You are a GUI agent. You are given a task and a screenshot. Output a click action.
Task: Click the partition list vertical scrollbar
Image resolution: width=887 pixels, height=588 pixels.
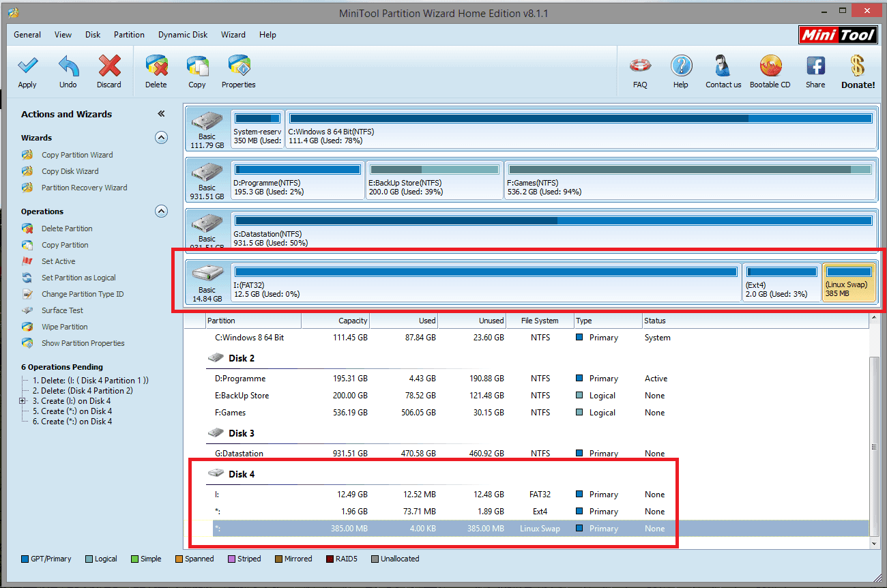coord(874,447)
